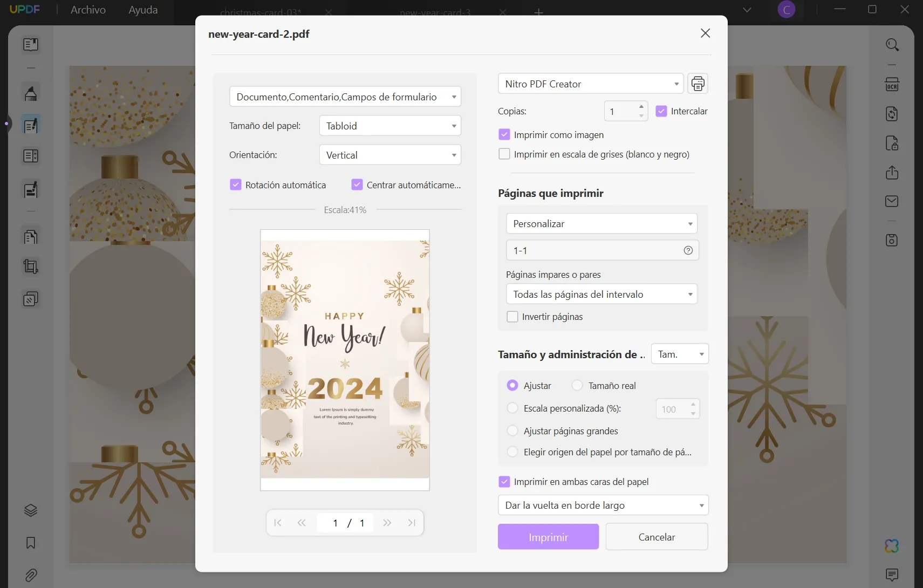923x588 pixels.
Task: Increase the Copias count stepper
Action: (x=641, y=106)
